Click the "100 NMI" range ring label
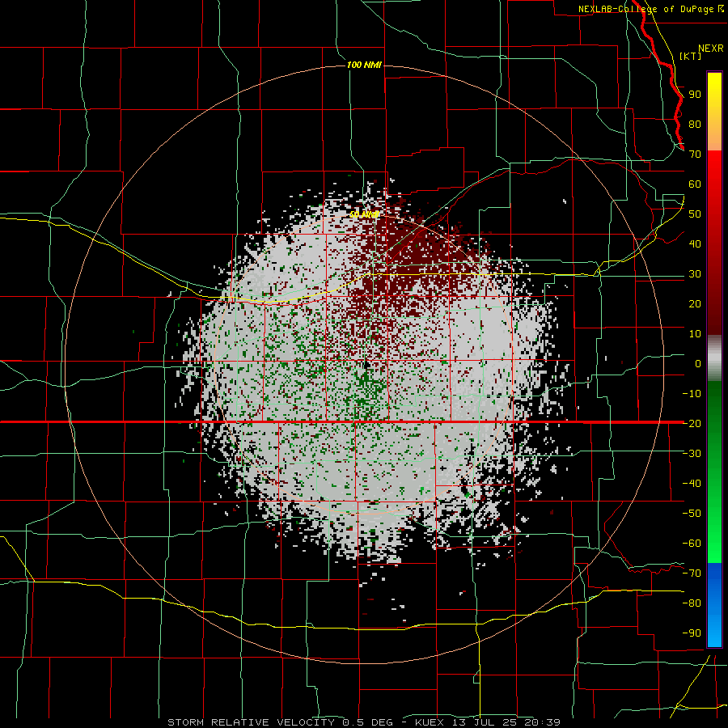 coord(365,65)
